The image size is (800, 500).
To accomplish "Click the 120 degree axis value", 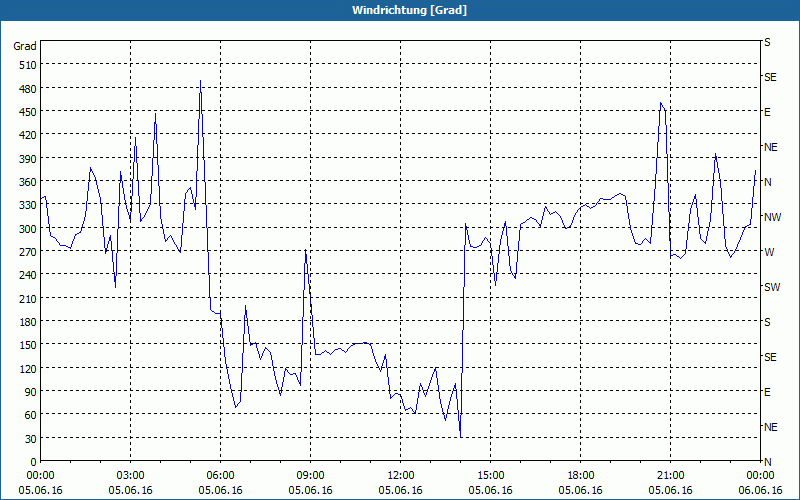I will [x=28, y=368].
